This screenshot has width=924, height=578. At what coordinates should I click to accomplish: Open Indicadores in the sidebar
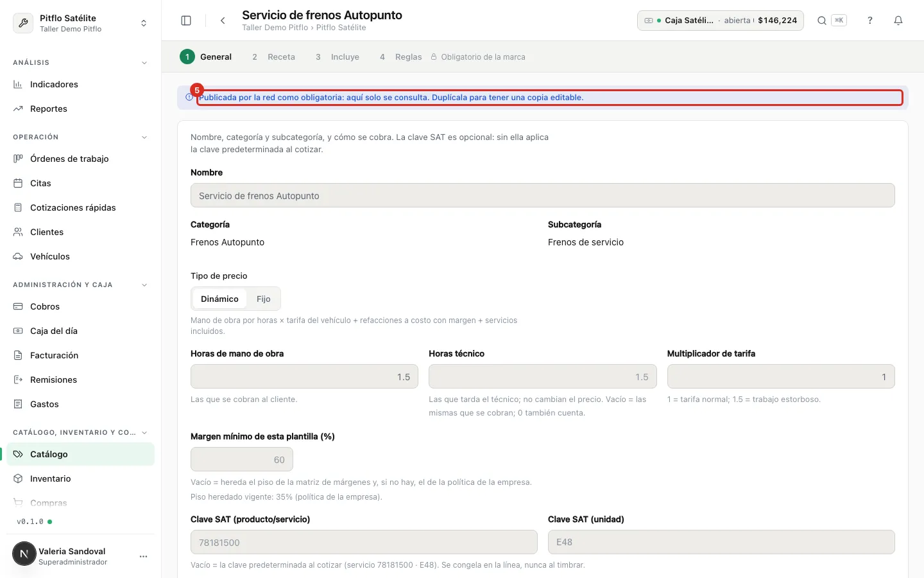[80, 84]
